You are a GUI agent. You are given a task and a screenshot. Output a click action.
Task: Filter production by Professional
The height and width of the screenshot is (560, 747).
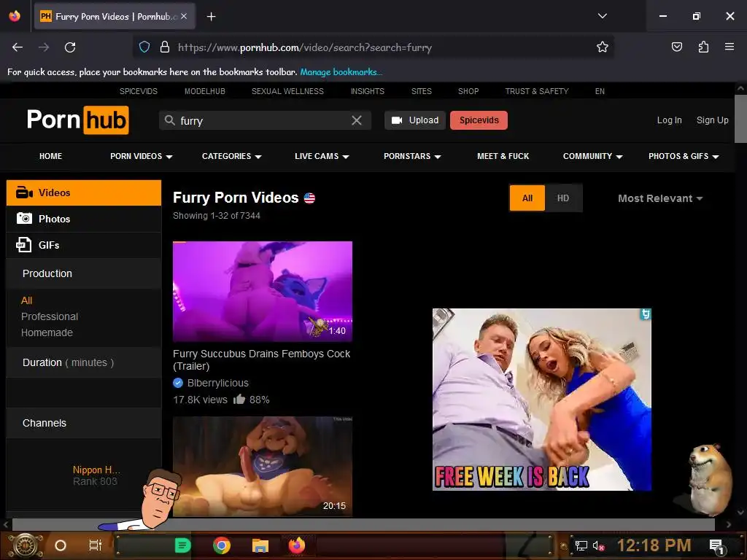pyautogui.click(x=50, y=316)
